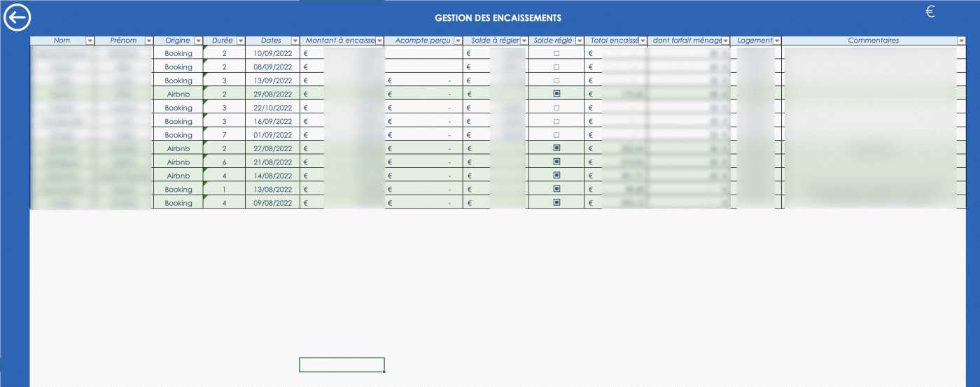Click duration 7 cell in 01/09/2022 row
Screen dimensions: 980x387
coord(224,135)
